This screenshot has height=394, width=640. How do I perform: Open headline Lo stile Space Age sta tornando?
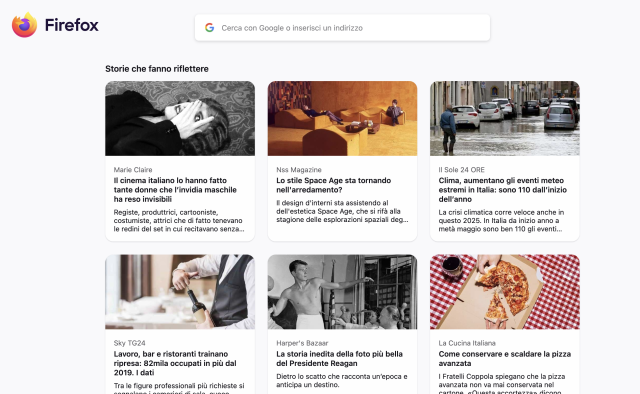pyautogui.click(x=333, y=185)
